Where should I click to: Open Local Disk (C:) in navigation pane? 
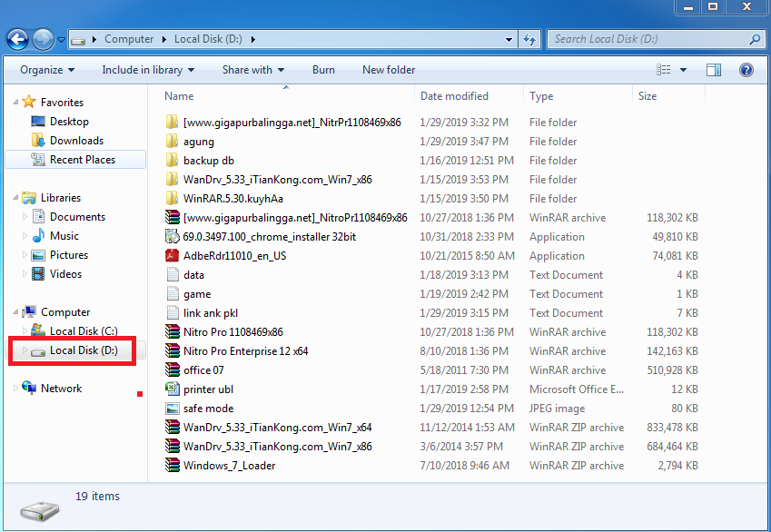(84, 331)
